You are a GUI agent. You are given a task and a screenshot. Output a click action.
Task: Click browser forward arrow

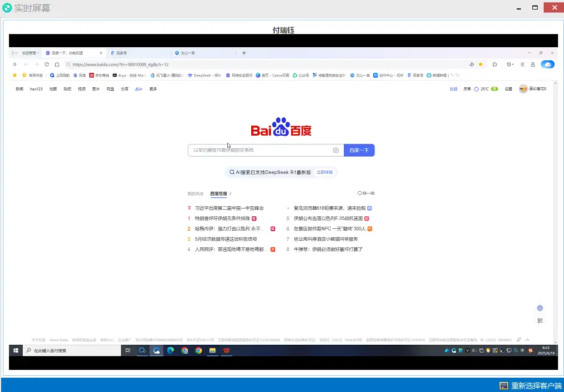(x=36, y=65)
